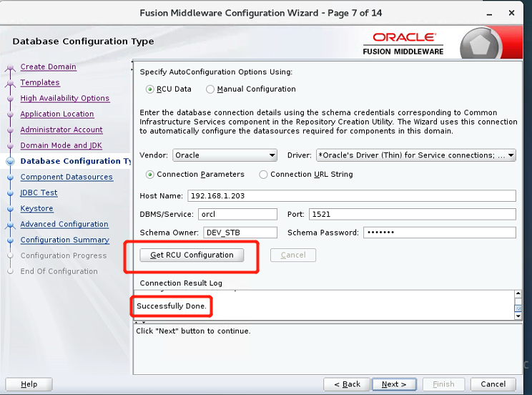Open Configuration Summary step

[x=65, y=240]
